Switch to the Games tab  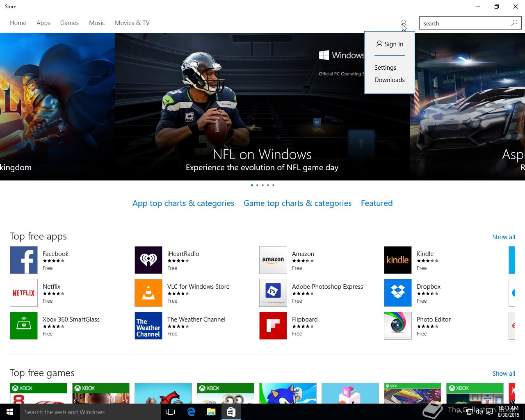(69, 23)
